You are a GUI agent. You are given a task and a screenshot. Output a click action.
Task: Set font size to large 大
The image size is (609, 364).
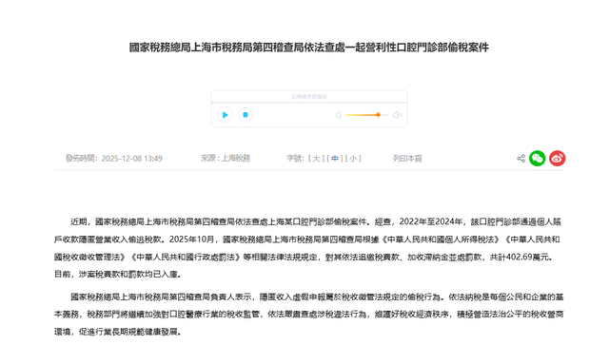click(x=316, y=159)
